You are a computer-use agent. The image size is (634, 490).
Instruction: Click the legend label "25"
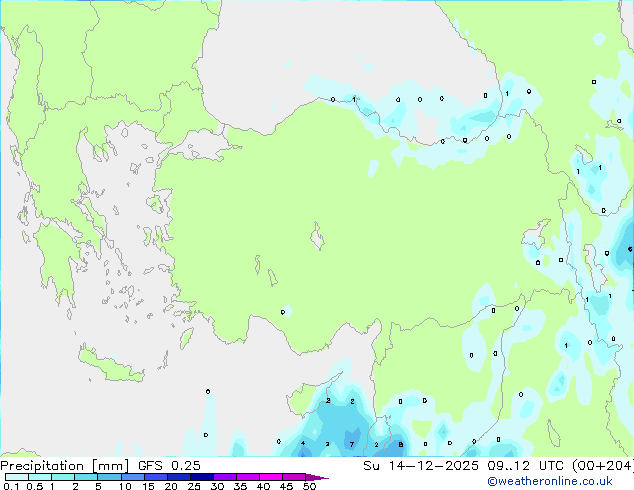click(x=194, y=486)
